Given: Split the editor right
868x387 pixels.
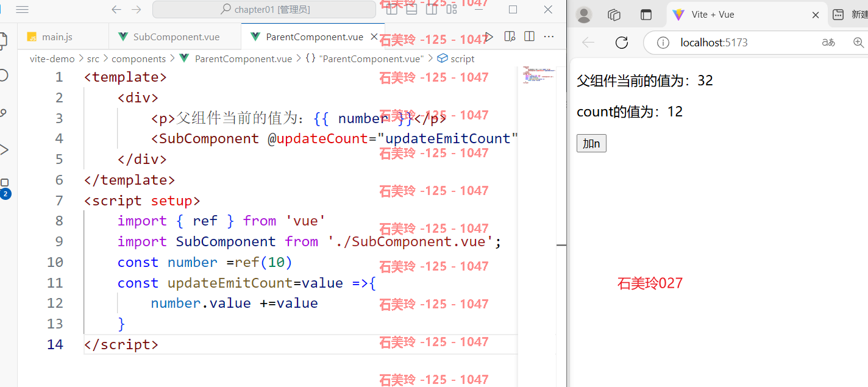Looking at the screenshot, I should 529,37.
